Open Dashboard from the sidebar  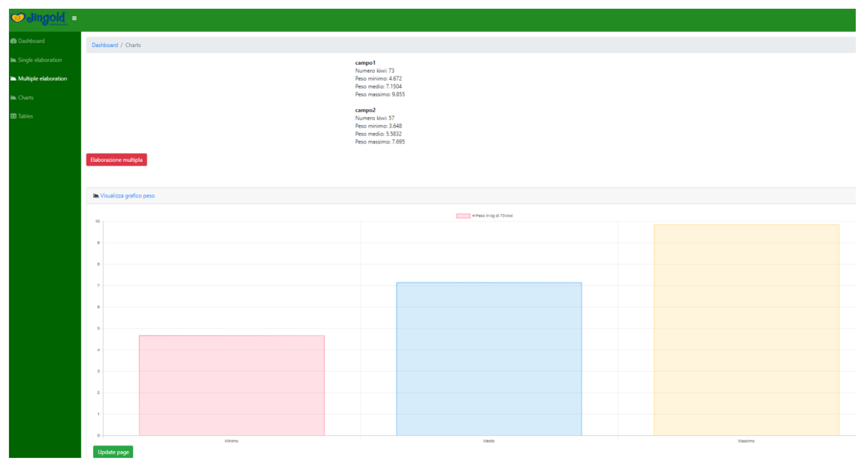tap(31, 41)
